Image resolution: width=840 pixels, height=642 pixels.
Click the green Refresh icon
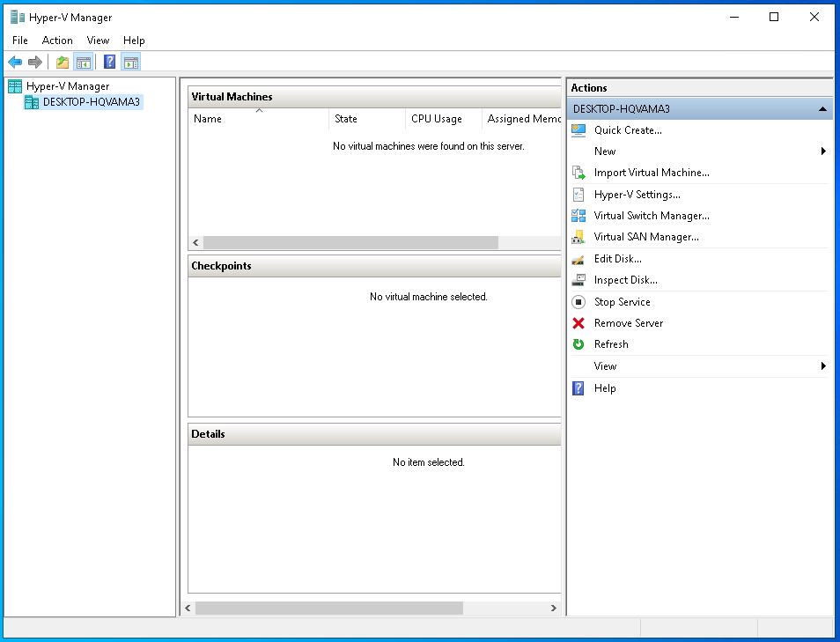pos(578,344)
